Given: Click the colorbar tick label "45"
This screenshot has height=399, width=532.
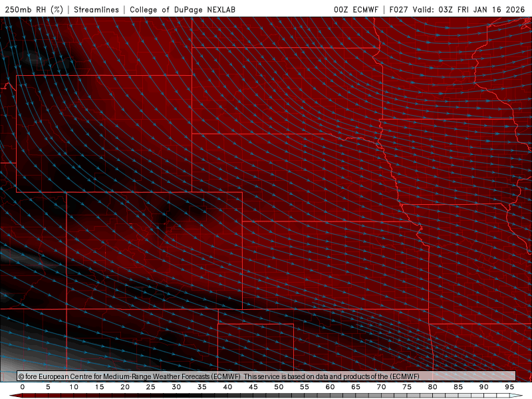Looking at the screenshot, I should click(x=253, y=387).
